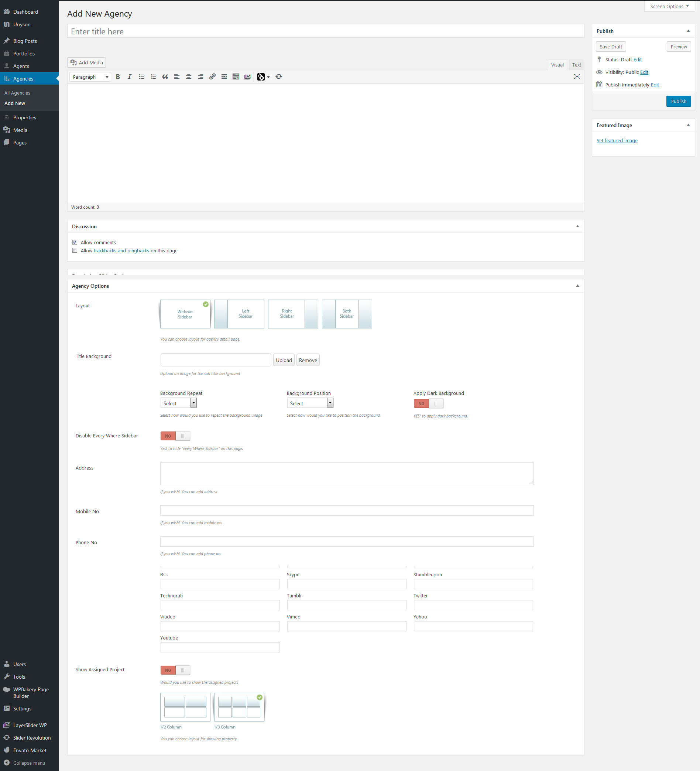
Task: Click the Set featured image link
Action: point(617,141)
